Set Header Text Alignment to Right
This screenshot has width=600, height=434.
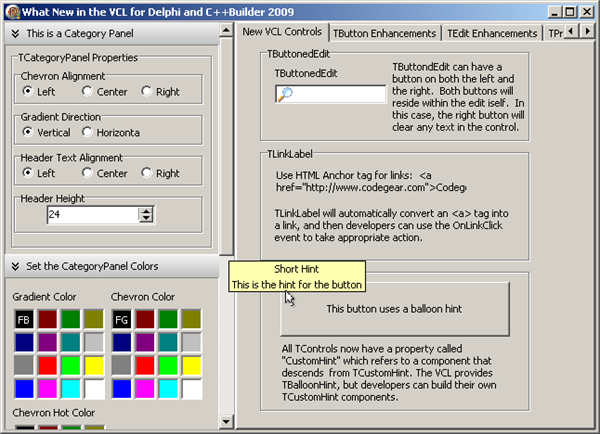pos(147,173)
